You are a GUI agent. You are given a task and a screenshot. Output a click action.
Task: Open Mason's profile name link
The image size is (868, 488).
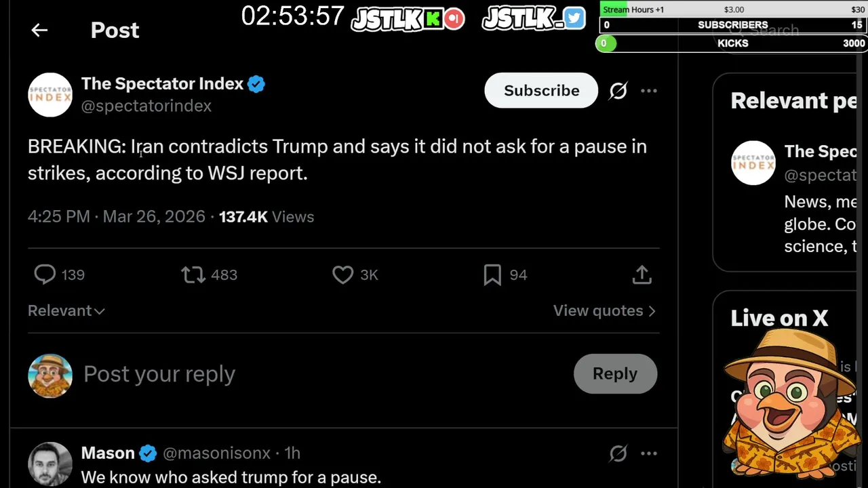[108, 453]
